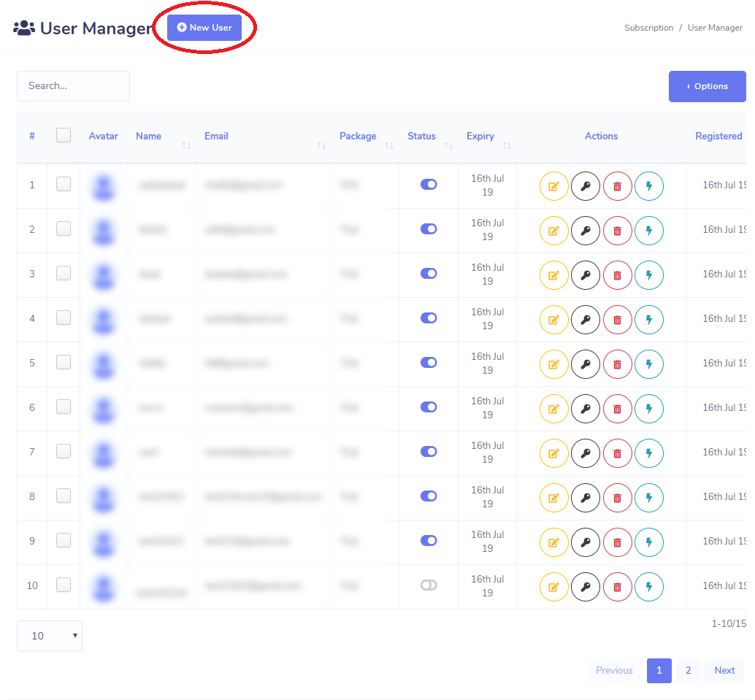The image size is (755, 700).
Task: Open the rows-per-page dropdown showing 10
Action: click(x=50, y=636)
